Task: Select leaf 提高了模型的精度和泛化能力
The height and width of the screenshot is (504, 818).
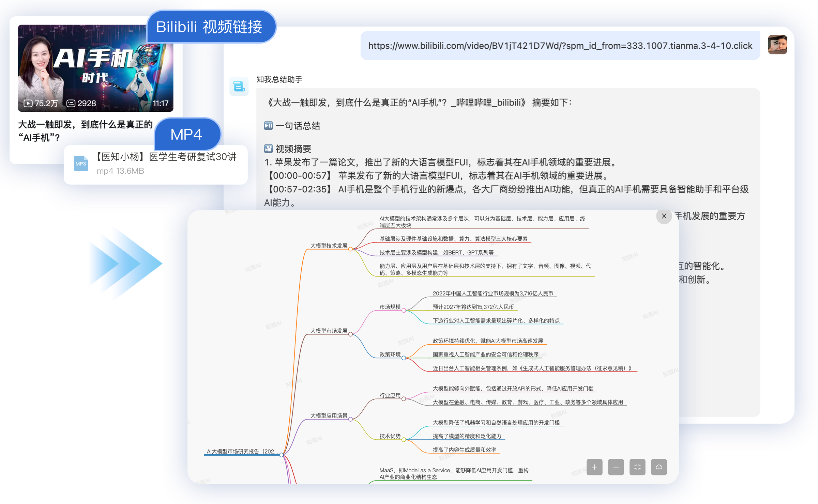Action: point(467,436)
